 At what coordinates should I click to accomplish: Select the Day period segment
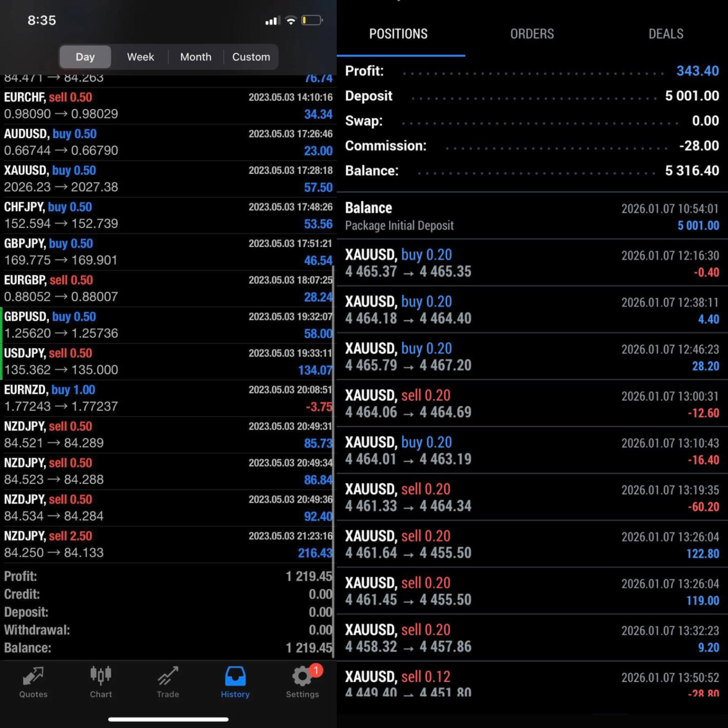(85, 57)
